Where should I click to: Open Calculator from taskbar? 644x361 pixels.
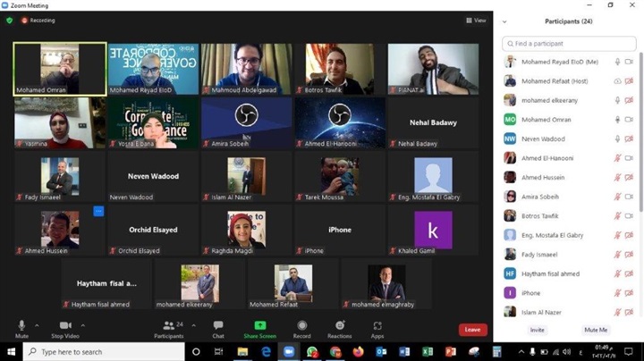click(x=497, y=352)
